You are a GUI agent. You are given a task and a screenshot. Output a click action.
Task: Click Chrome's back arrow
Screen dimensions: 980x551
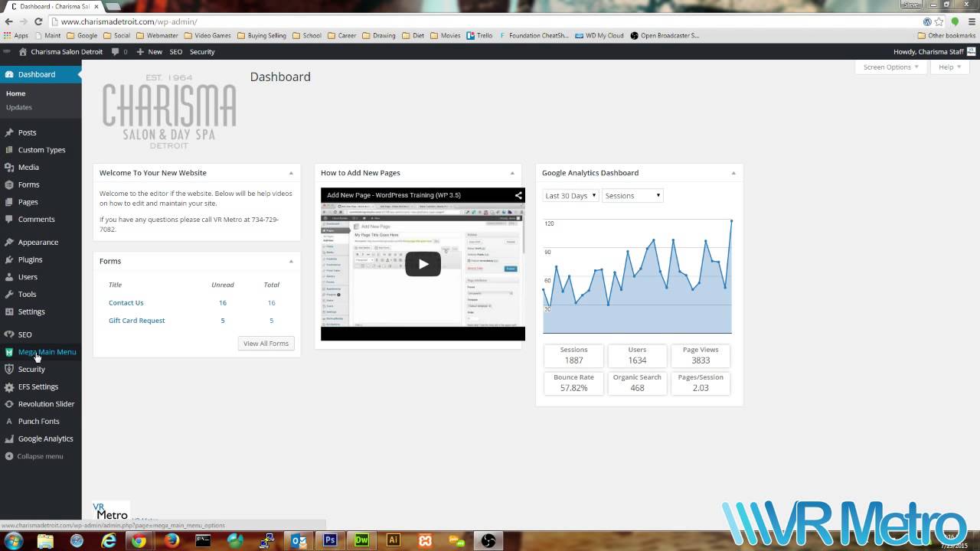8,21
